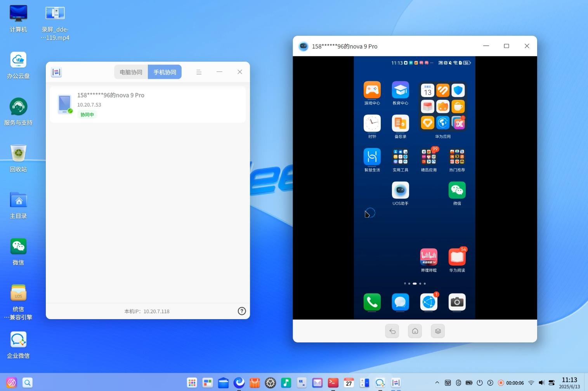
Task: Open 备忘录 notes app on phone
Action: [x=400, y=127]
